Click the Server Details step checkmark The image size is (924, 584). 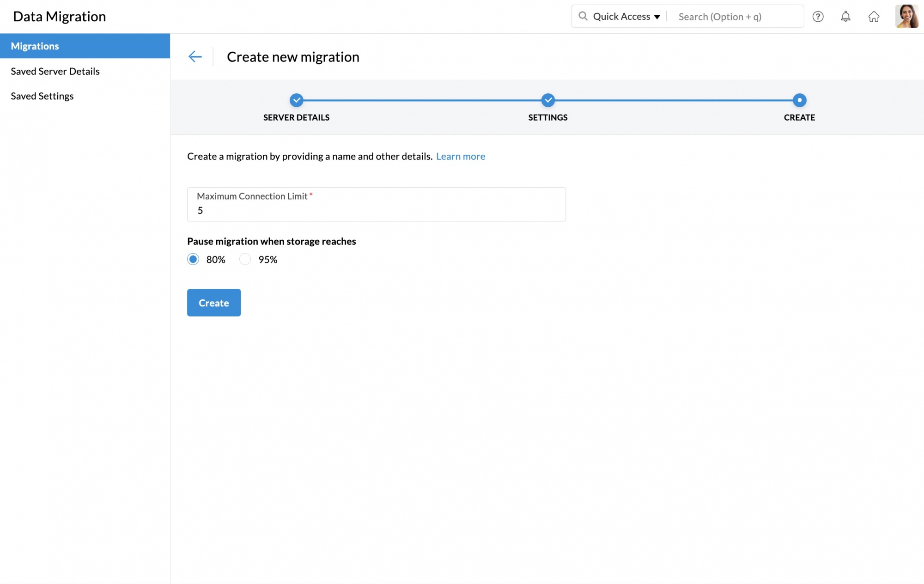point(296,100)
